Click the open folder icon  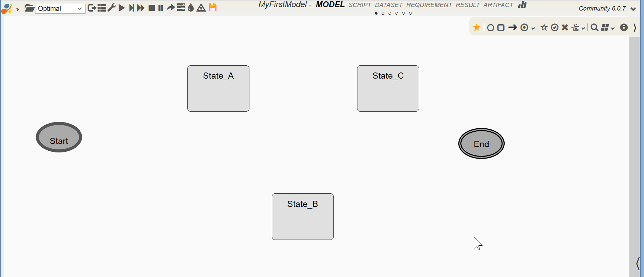[x=29, y=8]
